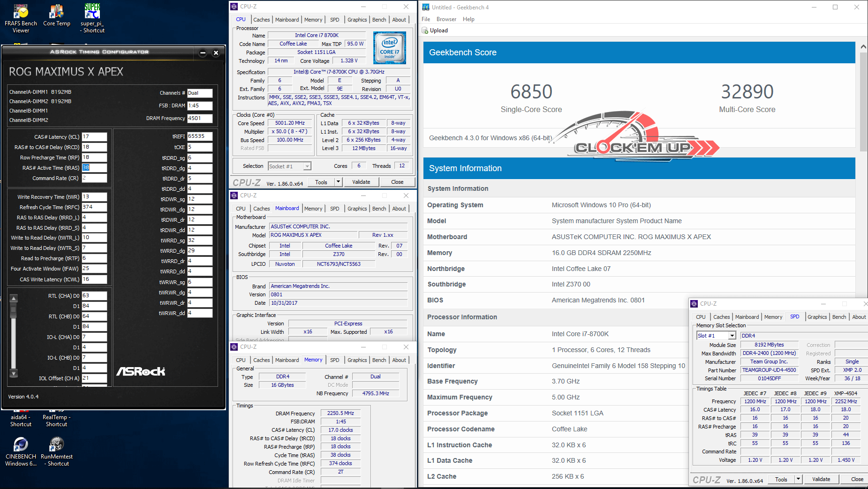Expand Tools arrow in SPD CPU-Z window
This screenshot has height=489, width=868.
(798, 479)
